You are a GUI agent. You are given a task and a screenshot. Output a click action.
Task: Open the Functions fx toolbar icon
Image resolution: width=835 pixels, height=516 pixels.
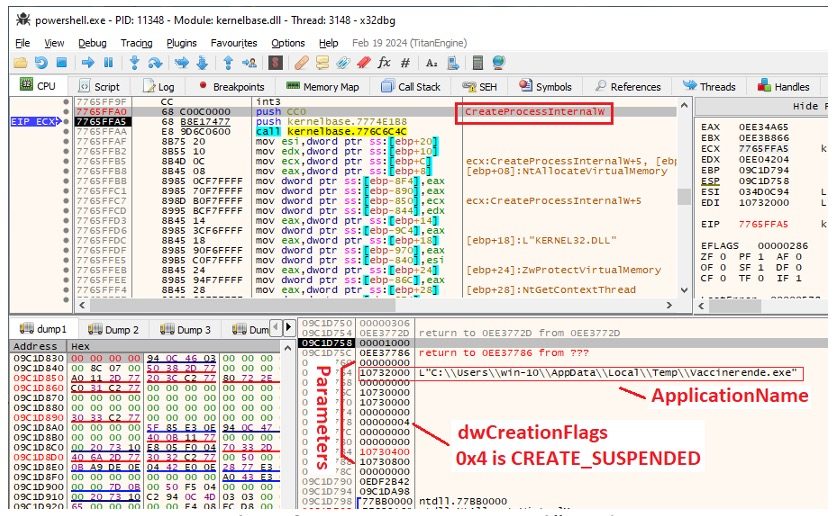[384, 63]
